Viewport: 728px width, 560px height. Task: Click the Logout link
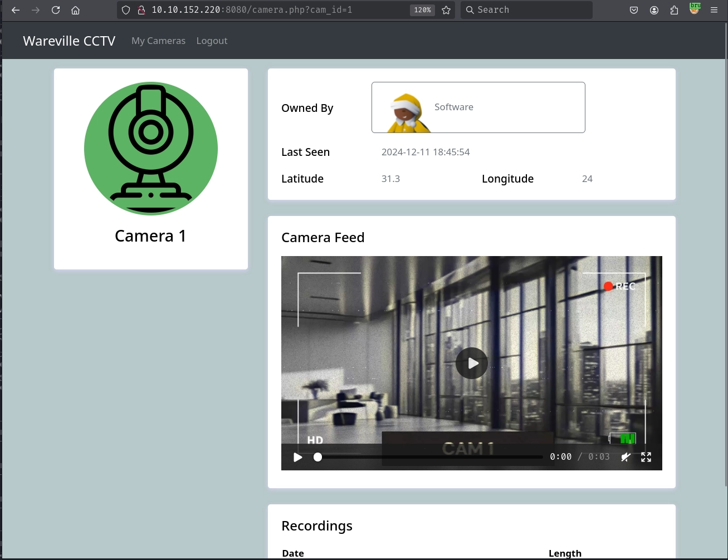212,41
